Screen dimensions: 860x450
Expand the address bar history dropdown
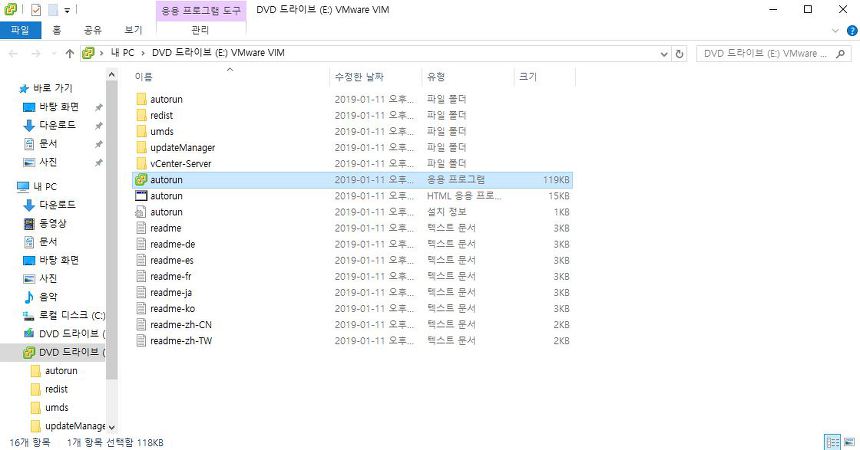664,54
